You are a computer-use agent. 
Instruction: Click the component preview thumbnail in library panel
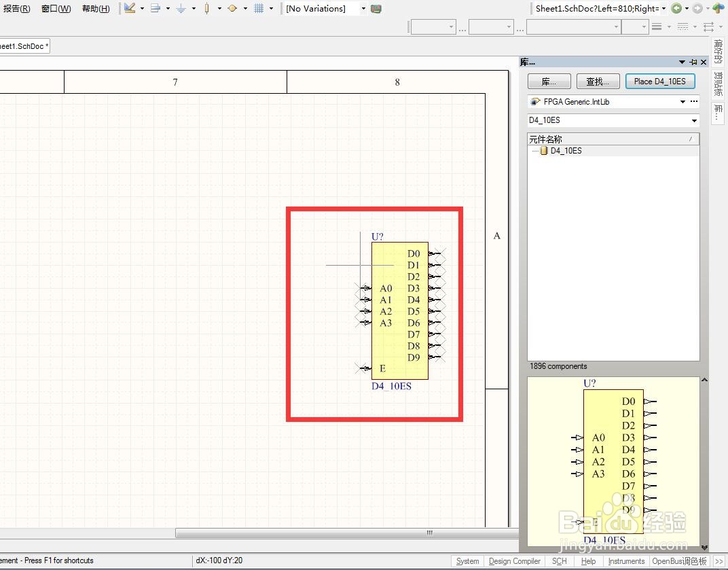[613, 462]
